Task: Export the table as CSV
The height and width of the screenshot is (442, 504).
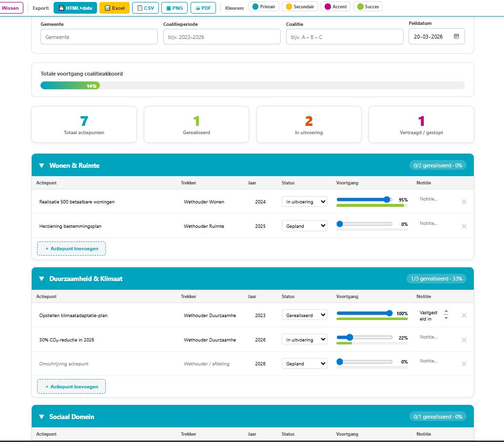Action: 145,8
